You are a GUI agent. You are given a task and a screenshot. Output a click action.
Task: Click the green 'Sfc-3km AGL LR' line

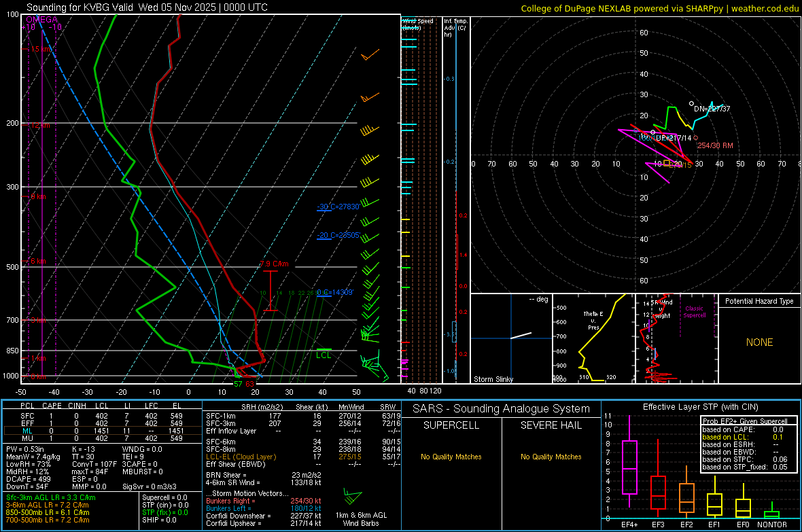click(x=51, y=498)
